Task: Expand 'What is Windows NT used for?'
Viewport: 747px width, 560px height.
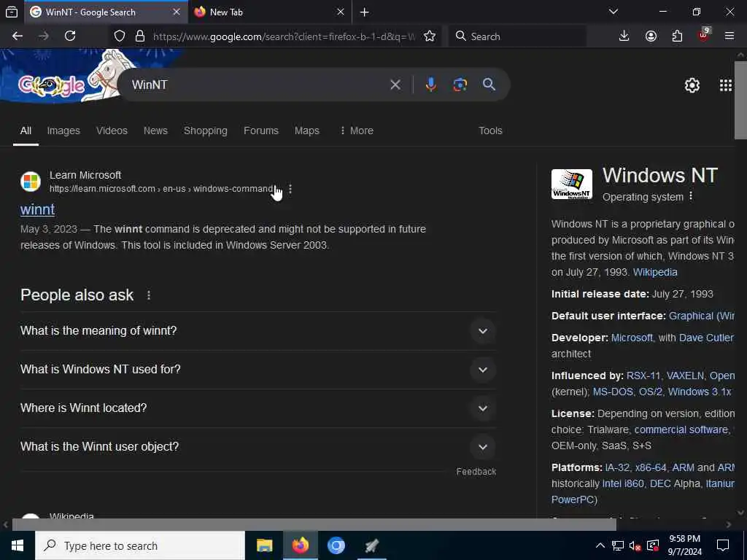Action: (x=483, y=370)
